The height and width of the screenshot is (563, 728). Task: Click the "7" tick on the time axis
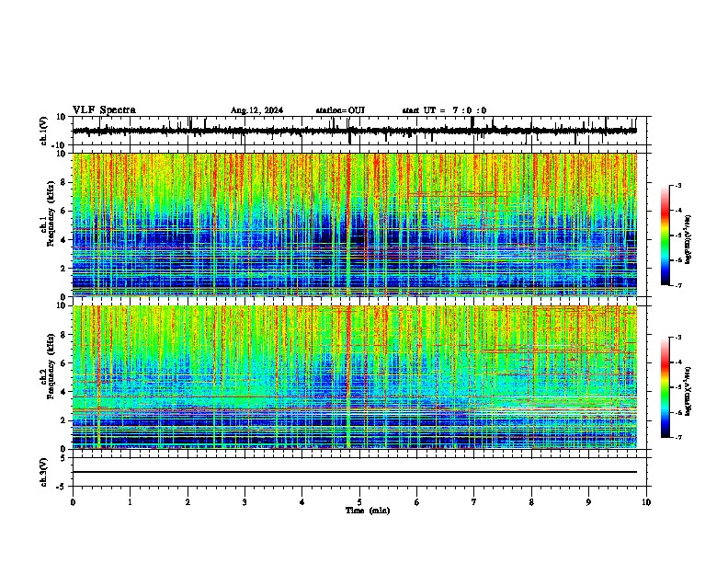coord(474,502)
